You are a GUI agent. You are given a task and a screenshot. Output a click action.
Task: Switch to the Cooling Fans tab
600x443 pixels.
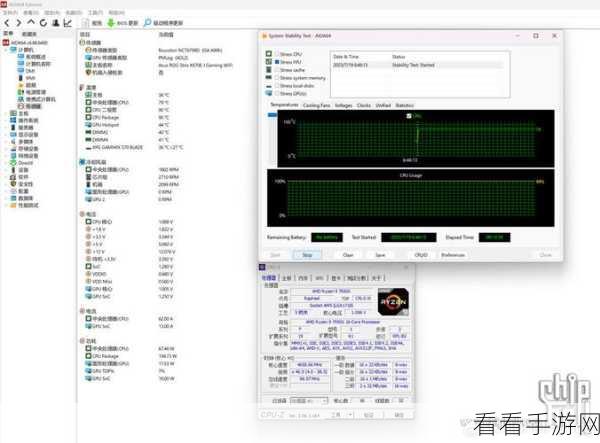tap(316, 105)
